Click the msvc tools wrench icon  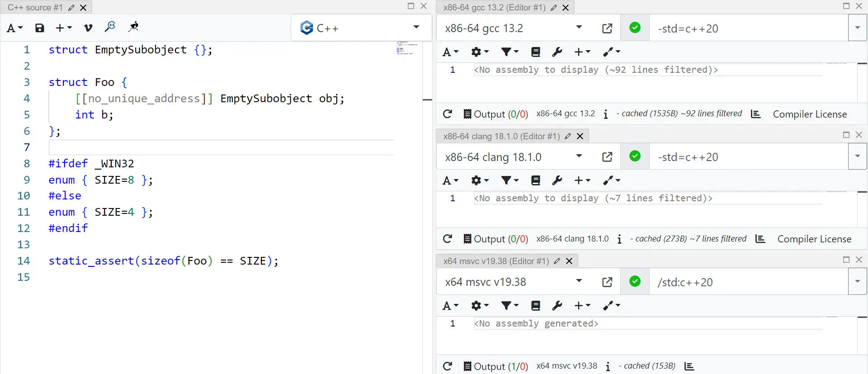[557, 306]
